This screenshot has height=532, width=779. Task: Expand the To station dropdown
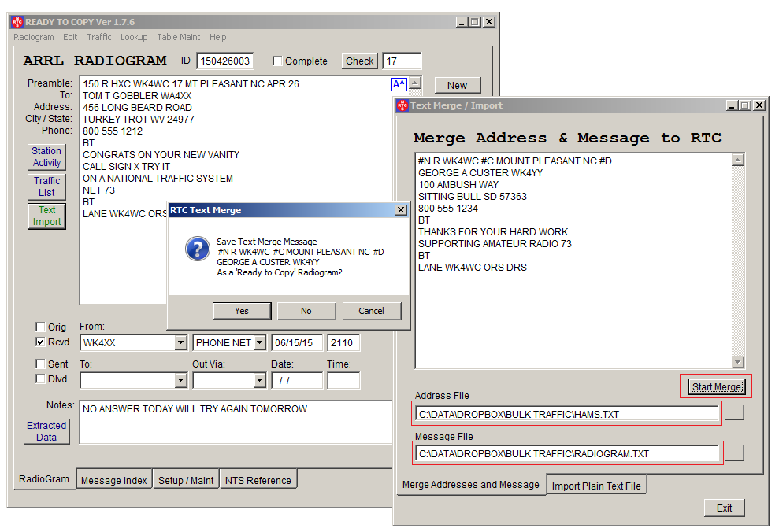pos(181,381)
